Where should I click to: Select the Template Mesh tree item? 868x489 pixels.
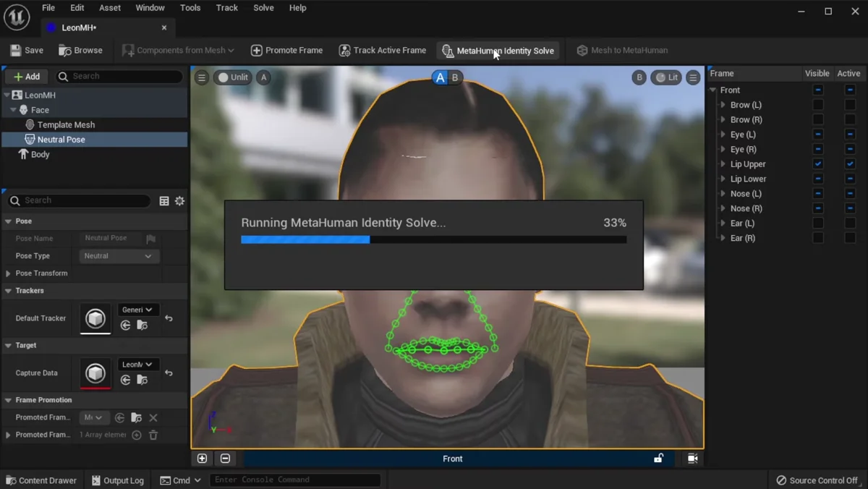pos(66,124)
